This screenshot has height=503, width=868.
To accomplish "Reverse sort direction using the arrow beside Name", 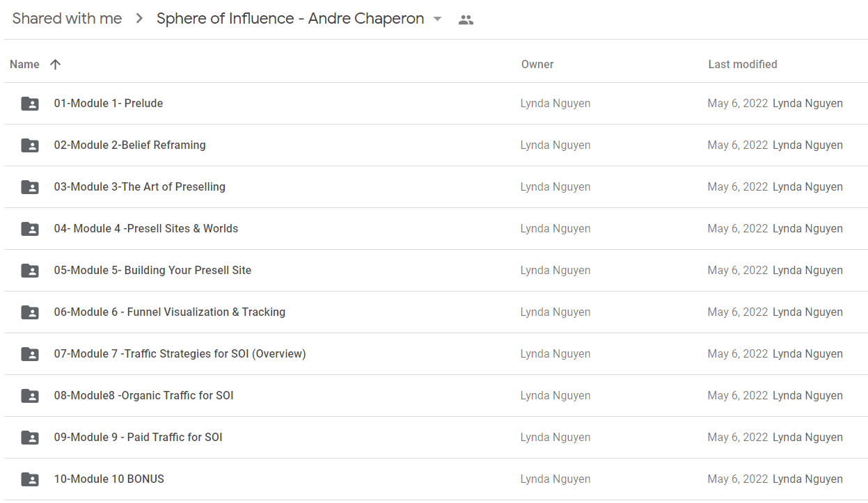I will point(56,64).
